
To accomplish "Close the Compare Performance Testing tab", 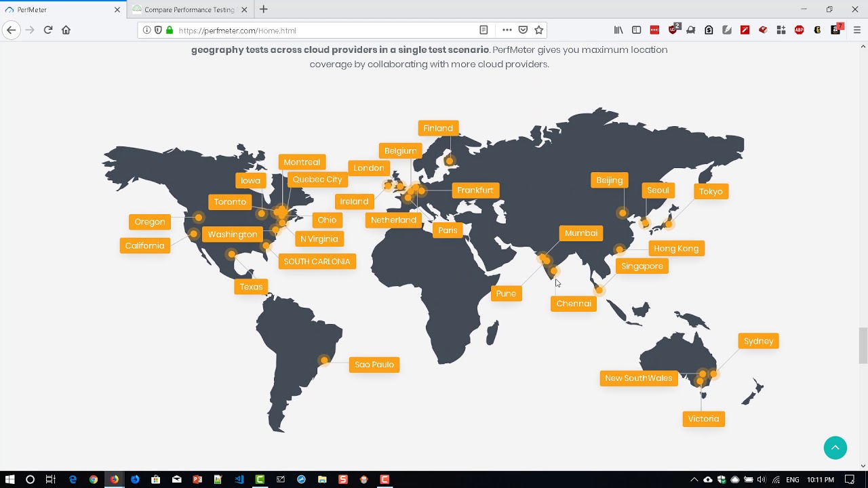I will (244, 9).
